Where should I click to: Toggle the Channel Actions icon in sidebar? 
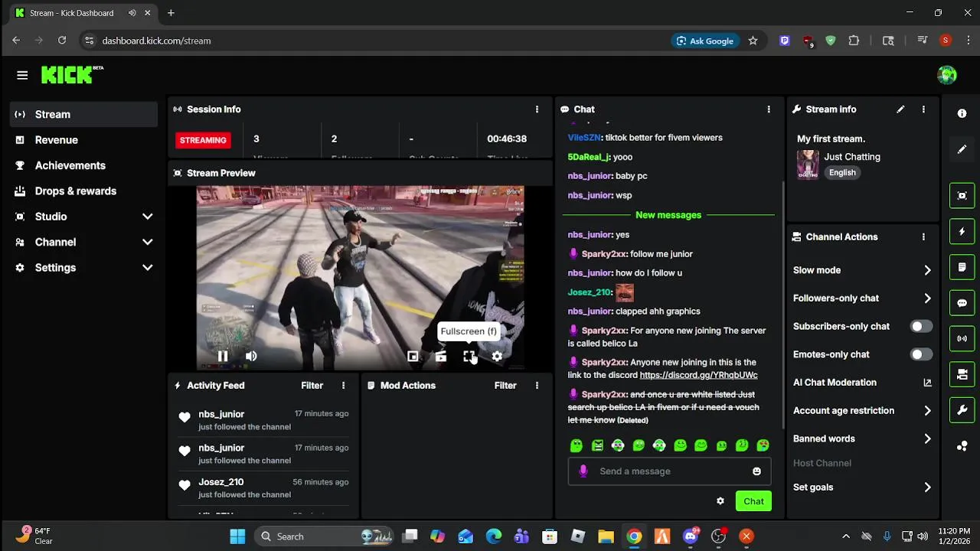(962, 374)
